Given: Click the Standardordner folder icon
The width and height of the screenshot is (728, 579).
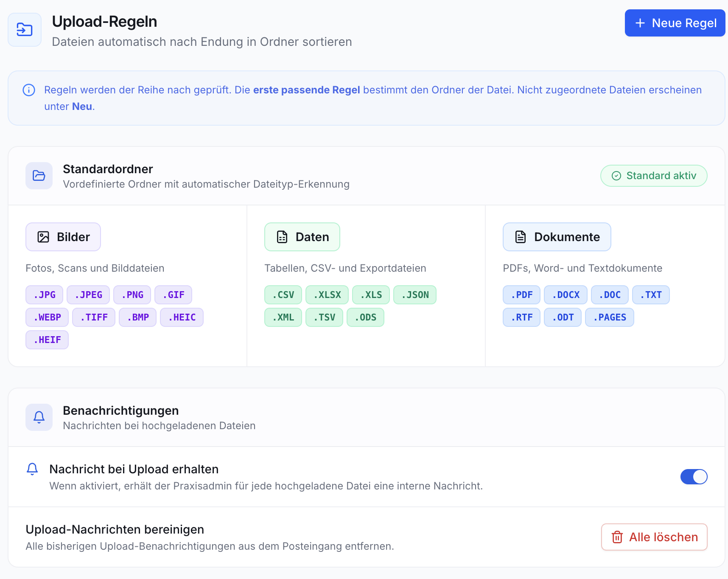Looking at the screenshot, I should pyautogui.click(x=39, y=176).
